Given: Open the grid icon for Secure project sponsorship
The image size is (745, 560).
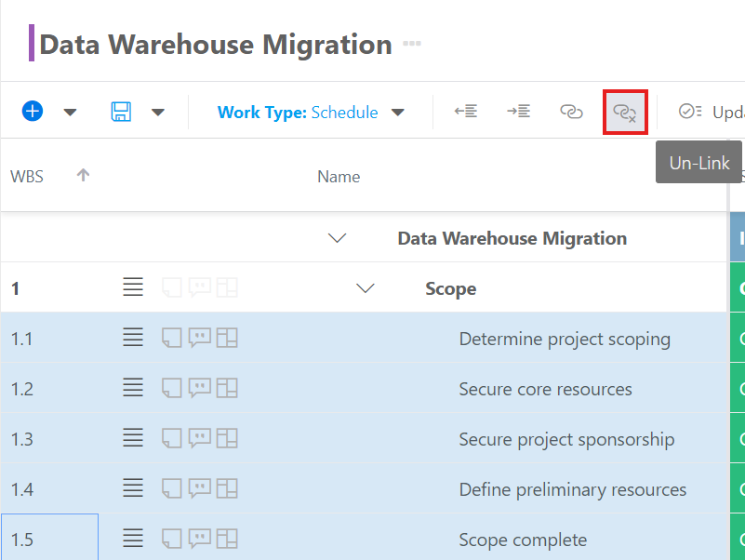Looking at the screenshot, I should [227, 438].
